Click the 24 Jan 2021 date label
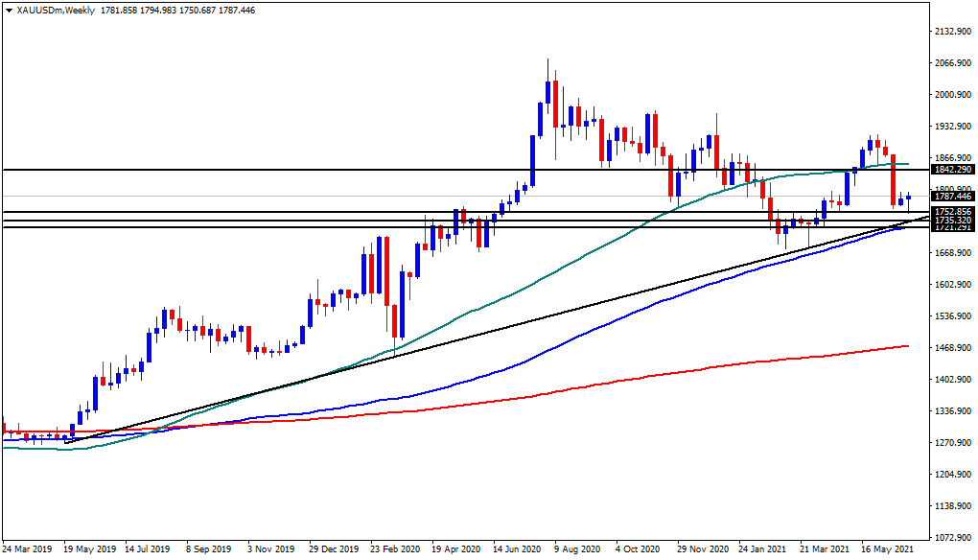The image size is (978, 560). click(x=762, y=549)
